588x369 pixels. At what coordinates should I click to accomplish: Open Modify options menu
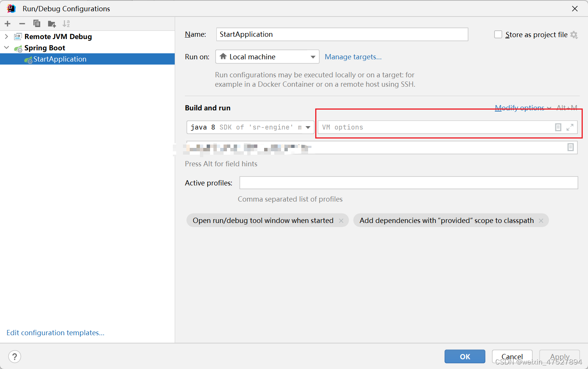523,108
